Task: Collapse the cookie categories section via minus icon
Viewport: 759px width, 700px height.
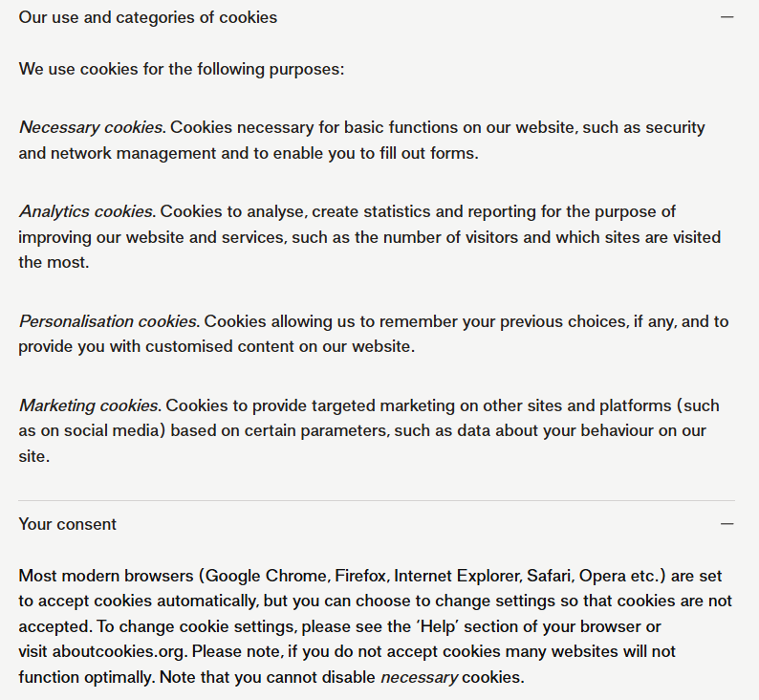Action: click(x=727, y=17)
